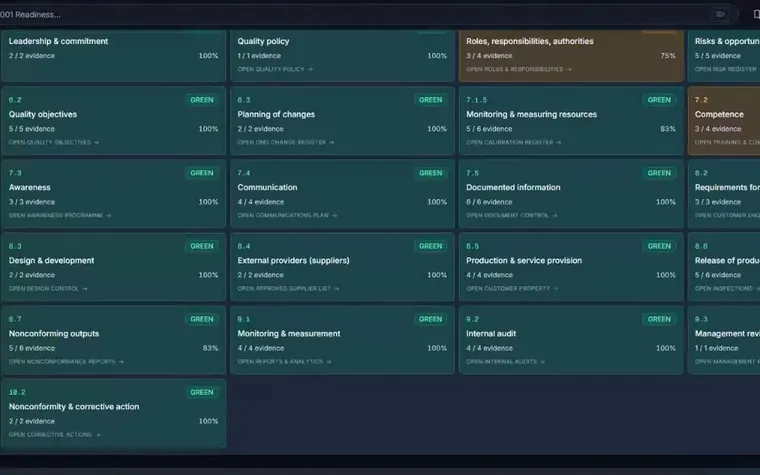Click GREEN badge on clause 7.1.5 card

[x=659, y=100]
